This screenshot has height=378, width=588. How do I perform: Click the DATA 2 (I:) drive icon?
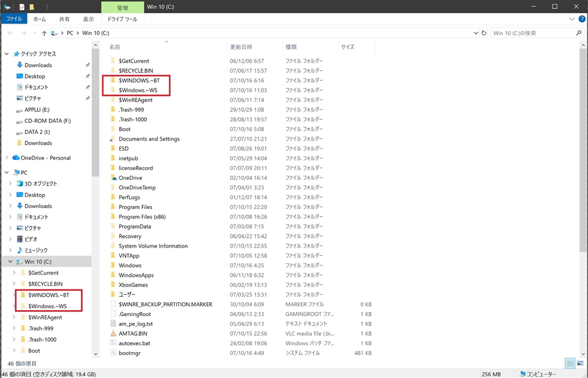(20, 132)
